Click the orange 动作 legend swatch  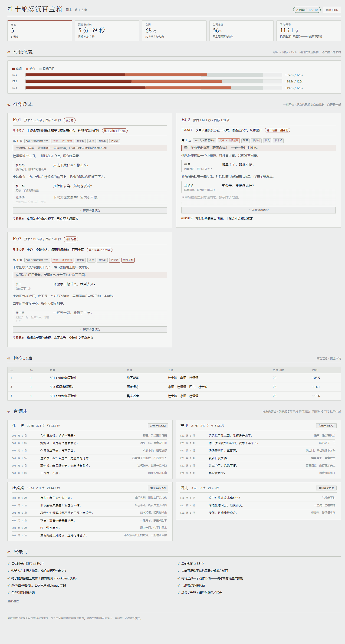coord(27,69)
